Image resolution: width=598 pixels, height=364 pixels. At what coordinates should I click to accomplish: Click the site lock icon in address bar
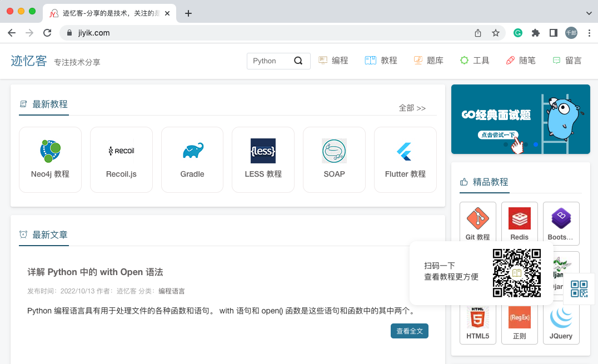(69, 33)
